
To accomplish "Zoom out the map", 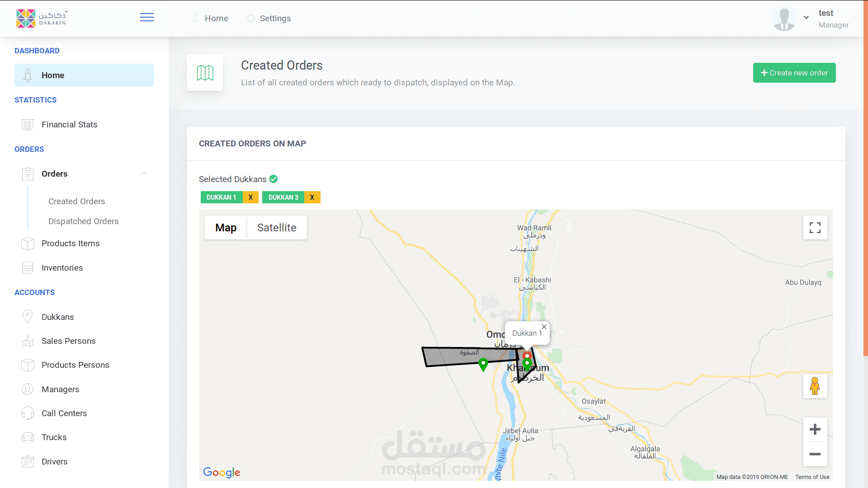I will click(x=815, y=454).
